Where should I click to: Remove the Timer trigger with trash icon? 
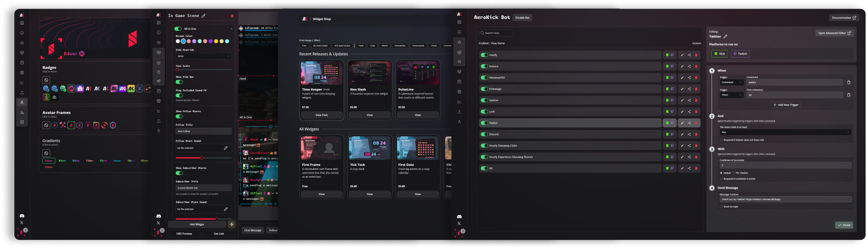click(849, 95)
